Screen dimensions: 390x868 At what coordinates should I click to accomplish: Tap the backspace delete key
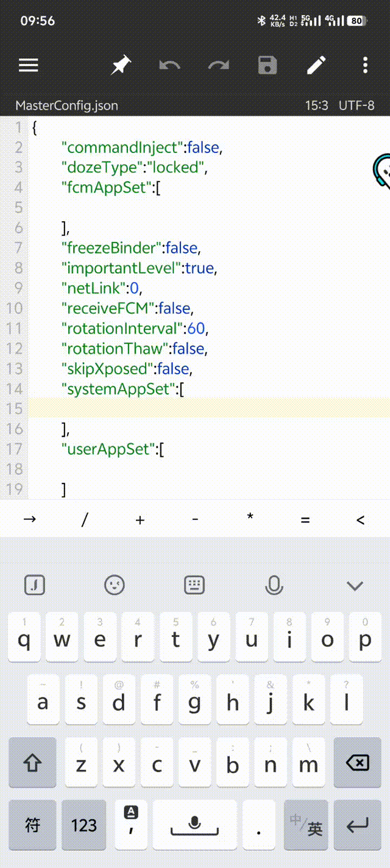coord(357,763)
